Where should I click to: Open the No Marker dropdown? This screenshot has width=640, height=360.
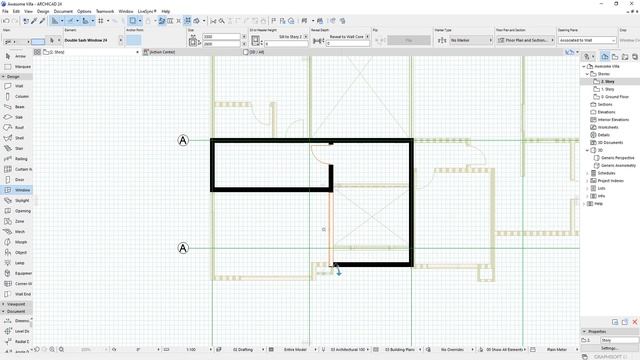click(471, 40)
